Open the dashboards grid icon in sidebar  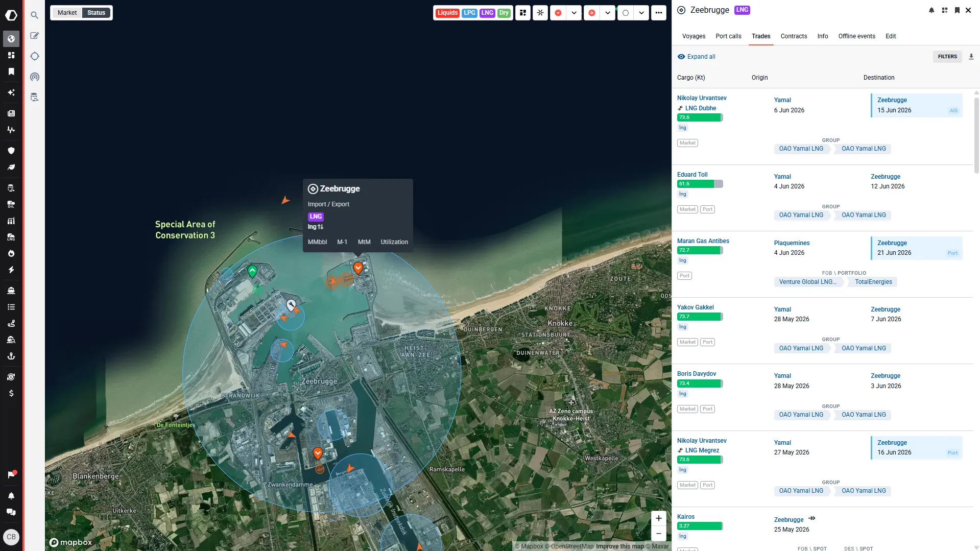coord(11,55)
